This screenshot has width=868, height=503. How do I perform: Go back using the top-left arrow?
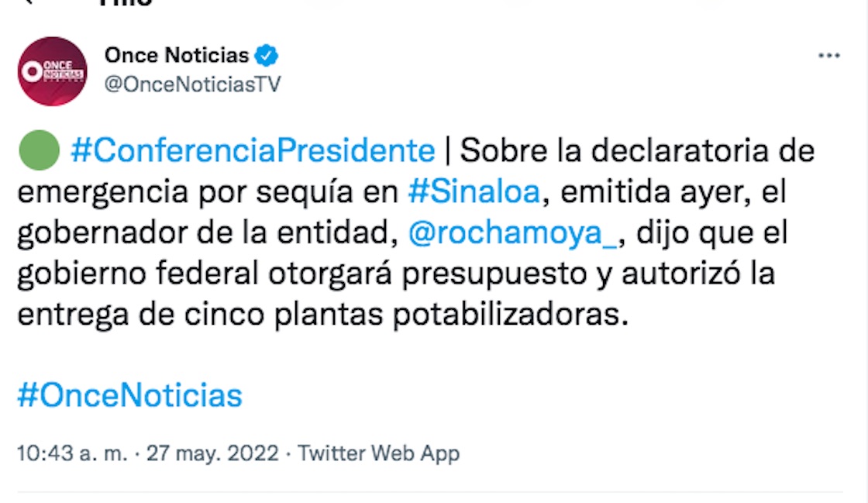28,2
